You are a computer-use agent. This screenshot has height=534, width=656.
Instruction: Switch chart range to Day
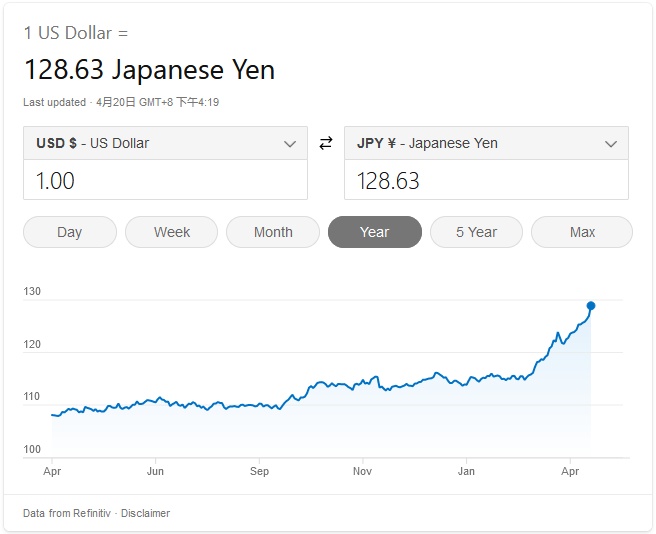coord(70,232)
